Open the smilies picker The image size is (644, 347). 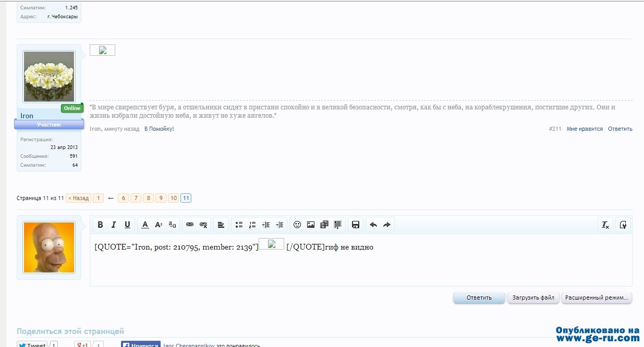297,225
